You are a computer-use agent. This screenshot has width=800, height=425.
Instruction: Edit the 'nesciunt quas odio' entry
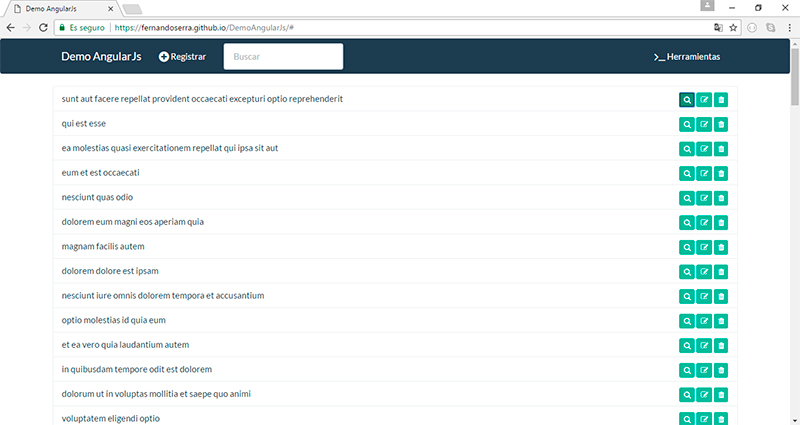click(704, 198)
